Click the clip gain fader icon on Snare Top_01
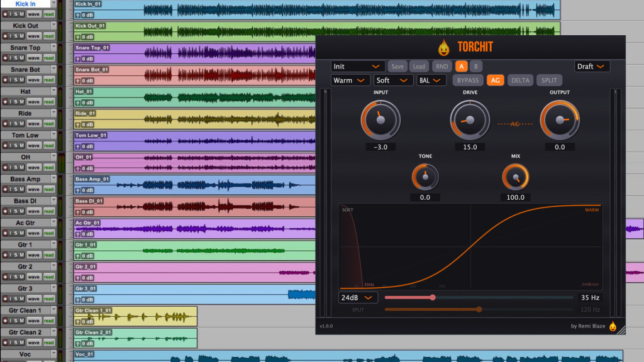The height and width of the screenshot is (362, 644). 77,58
